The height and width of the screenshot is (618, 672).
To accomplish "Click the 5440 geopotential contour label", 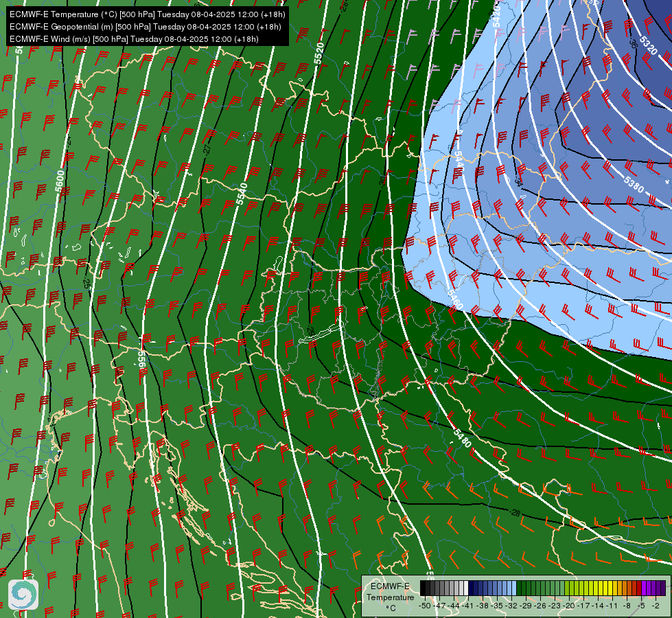I will [x=459, y=161].
